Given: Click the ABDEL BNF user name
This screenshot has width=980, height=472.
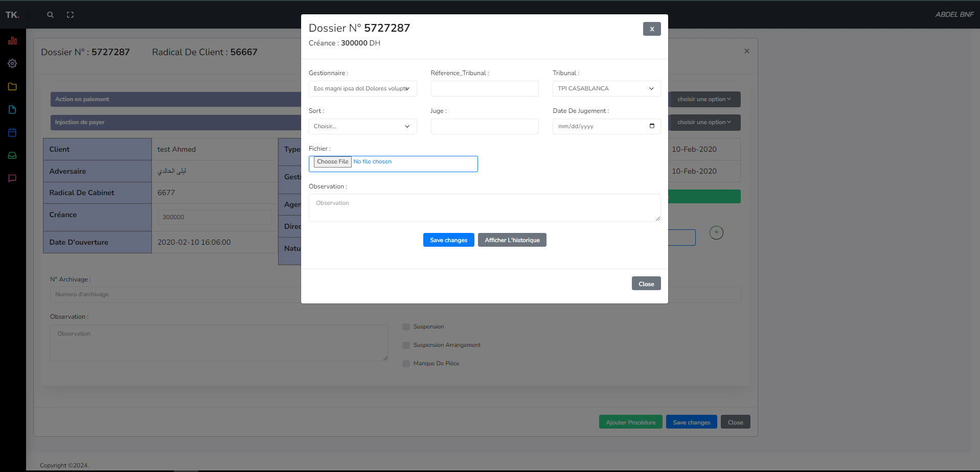Looking at the screenshot, I should [x=954, y=14].
